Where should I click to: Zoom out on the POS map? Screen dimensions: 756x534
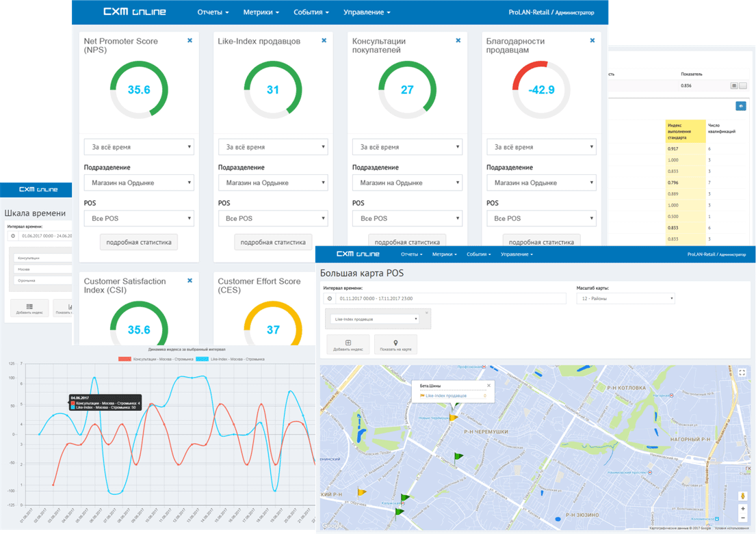click(743, 518)
